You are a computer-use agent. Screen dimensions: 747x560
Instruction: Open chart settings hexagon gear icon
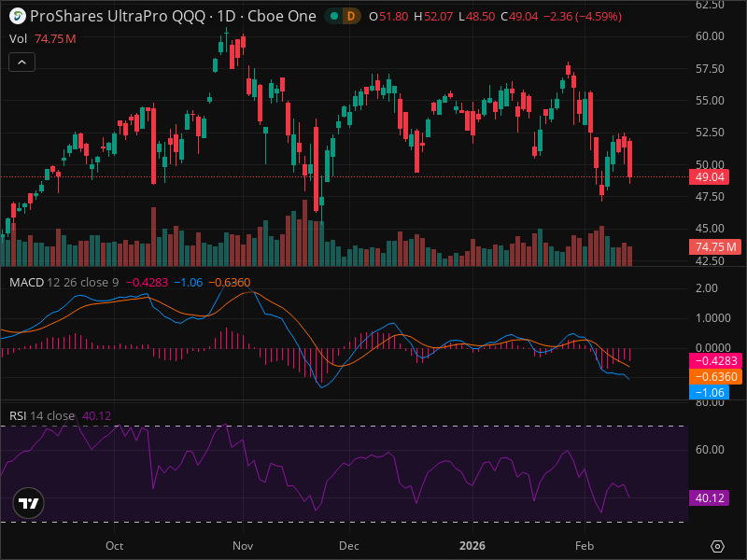[x=717, y=546]
